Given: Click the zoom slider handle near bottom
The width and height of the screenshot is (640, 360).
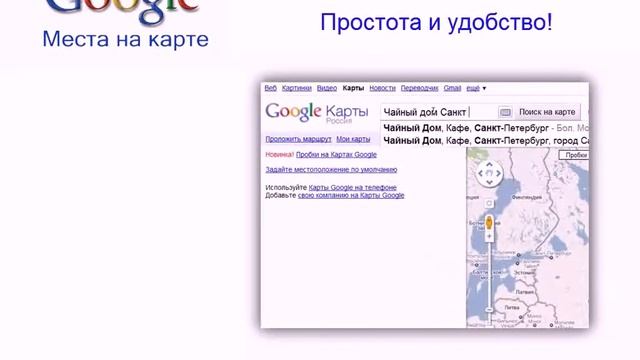Looking at the screenshot, I should tap(489, 310).
